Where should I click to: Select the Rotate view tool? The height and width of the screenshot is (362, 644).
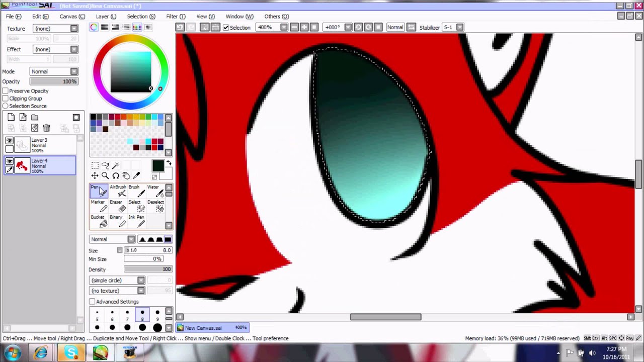click(115, 175)
